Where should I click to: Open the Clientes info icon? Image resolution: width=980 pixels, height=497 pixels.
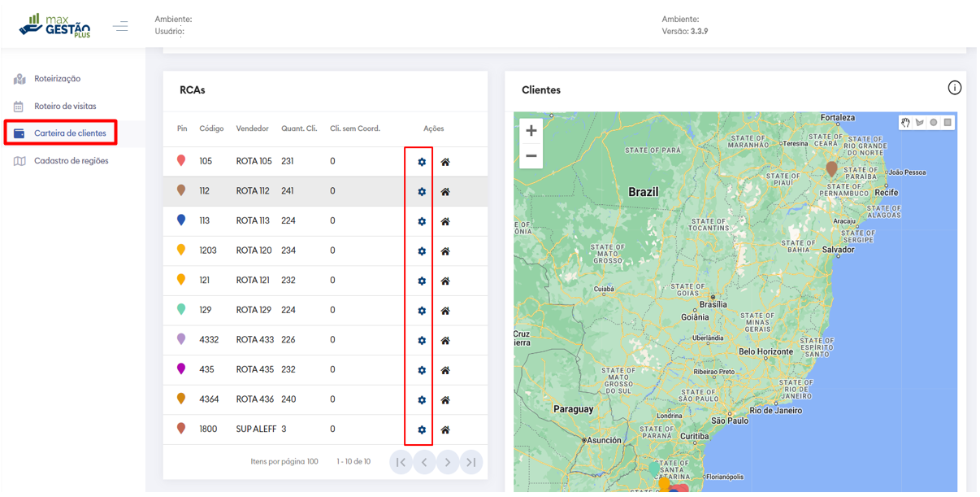(954, 88)
